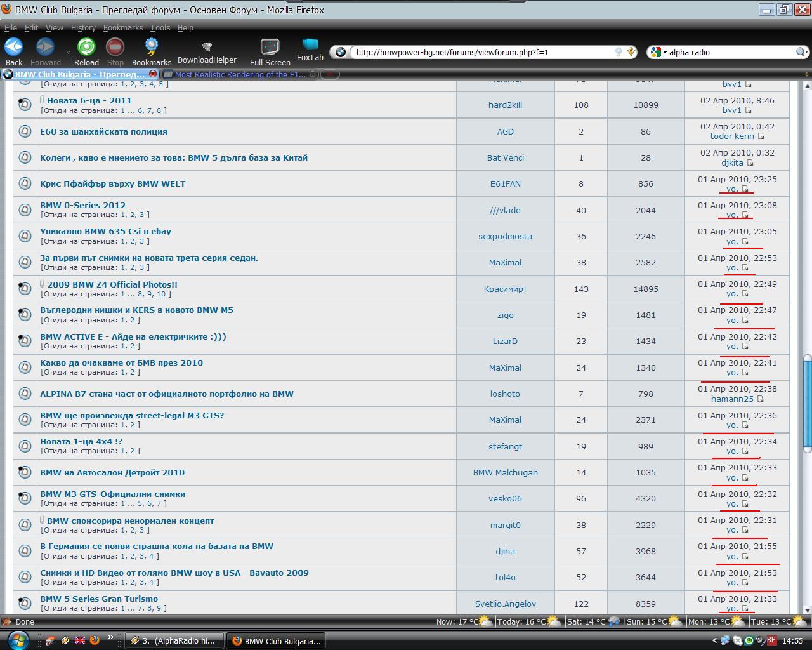Viewport: 812px width, 650px height.
Task: Jump to latest post icon beside hamann25
Action: click(x=760, y=399)
